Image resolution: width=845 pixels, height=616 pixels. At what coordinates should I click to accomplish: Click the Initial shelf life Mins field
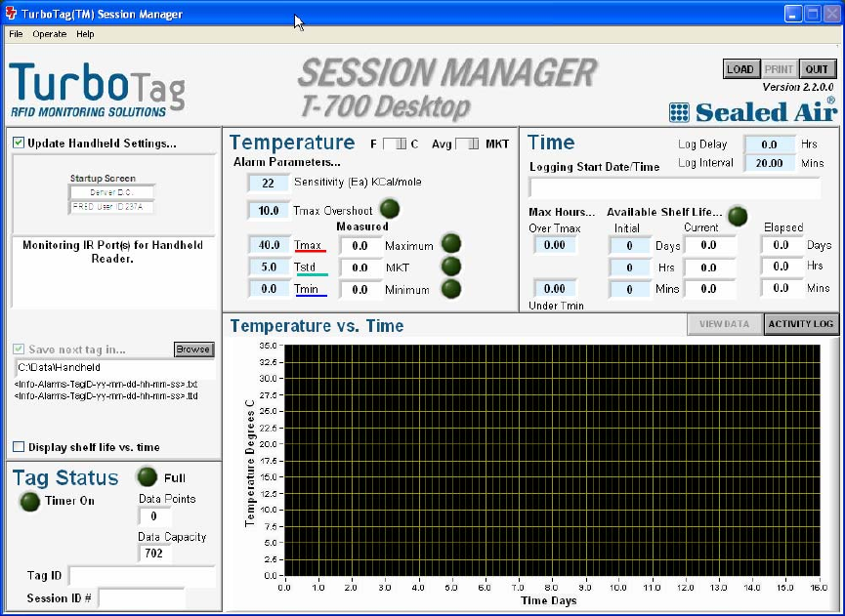click(x=629, y=289)
